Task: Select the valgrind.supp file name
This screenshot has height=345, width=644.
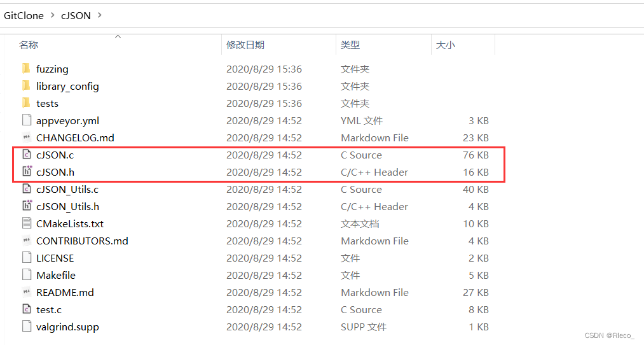Action: pos(67,327)
